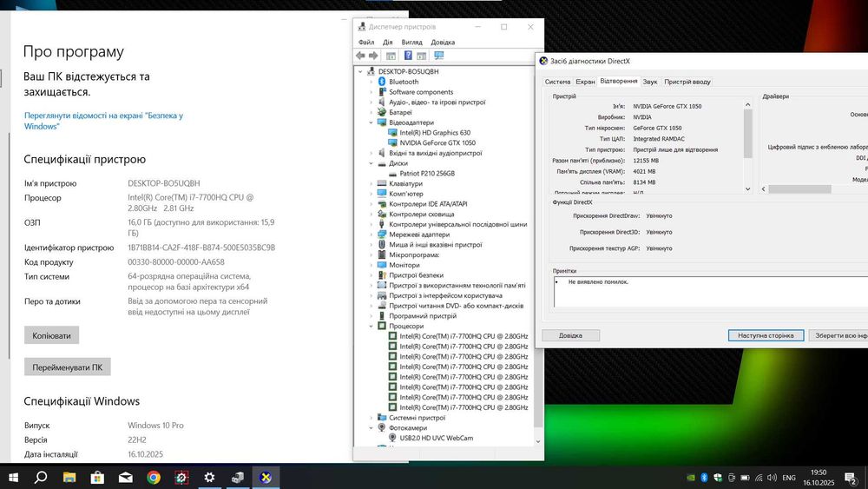
Task: Click Back arrow in Device Manager toolbar
Action: click(360, 56)
